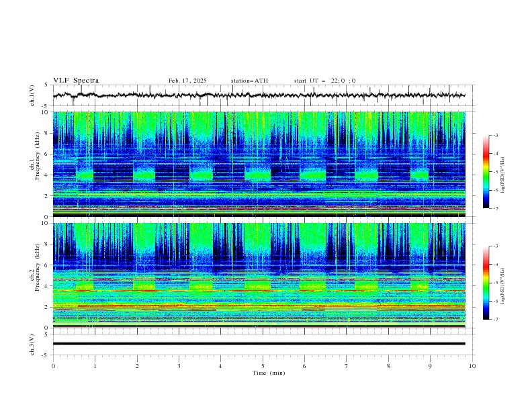Image resolution: width=532 pixels, height=411 pixels.
Task: Click the time axis tick label "1"
Action: [95, 366]
